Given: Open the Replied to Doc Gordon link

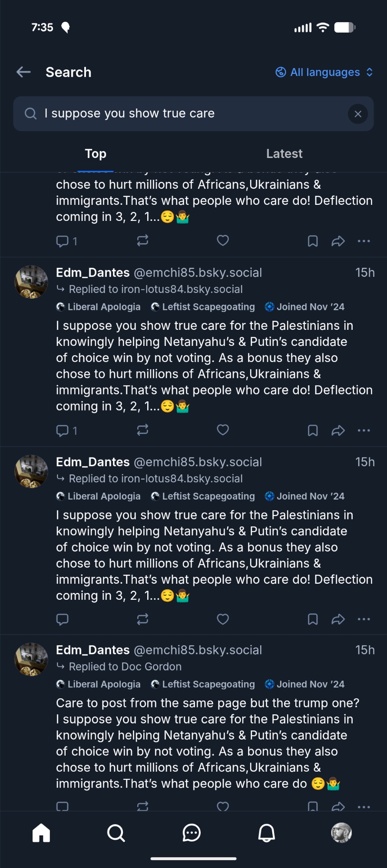Looking at the screenshot, I should 125,667.
